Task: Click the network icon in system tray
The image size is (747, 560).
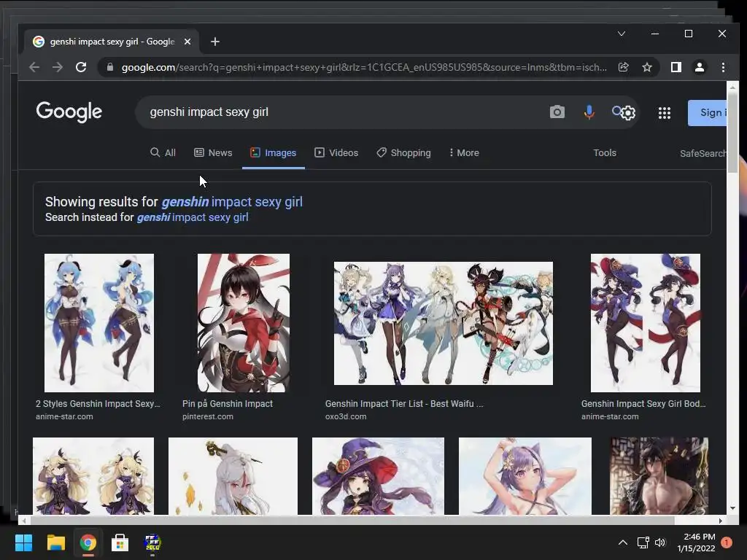Action: [643, 542]
